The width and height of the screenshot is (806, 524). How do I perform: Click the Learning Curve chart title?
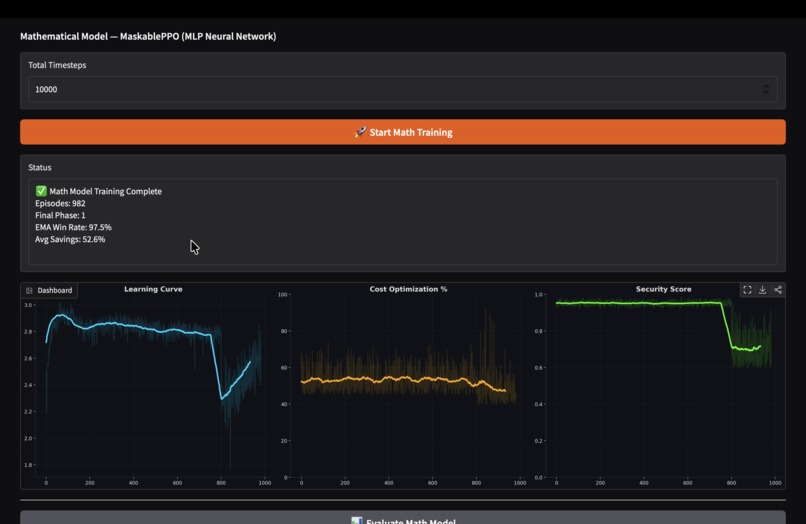pyautogui.click(x=153, y=289)
